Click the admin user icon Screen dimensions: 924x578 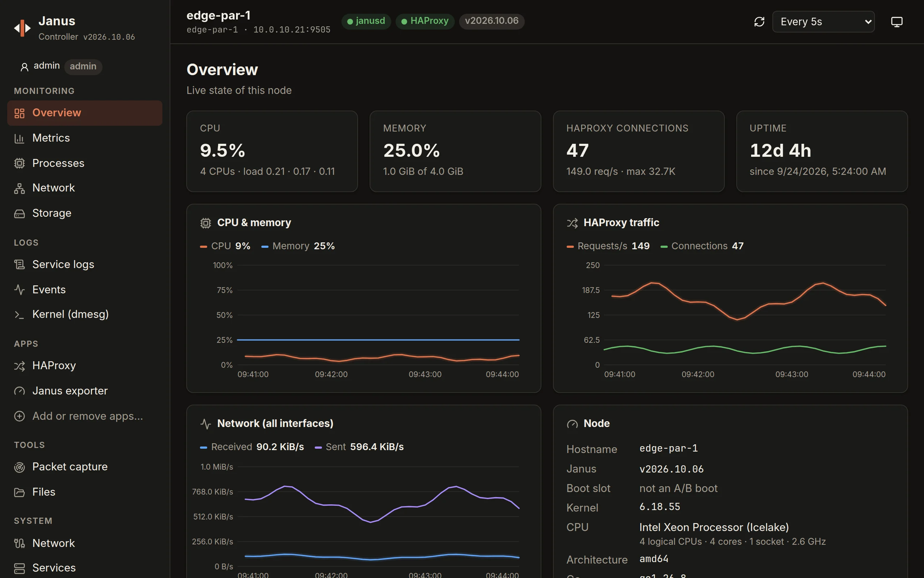(25, 67)
